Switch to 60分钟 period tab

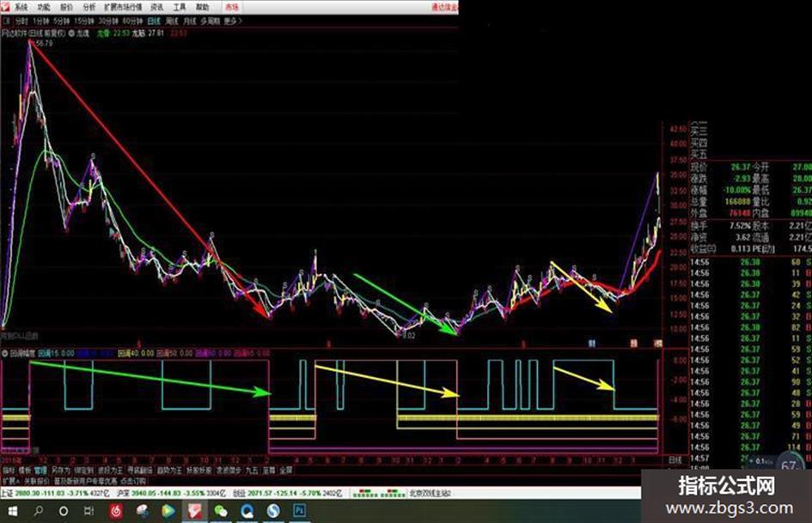coord(132,21)
